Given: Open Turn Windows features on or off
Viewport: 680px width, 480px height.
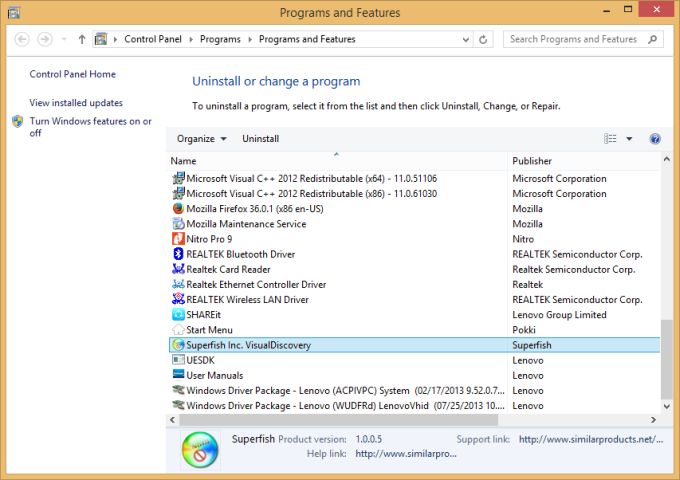Looking at the screenshot, I should 91,127.
